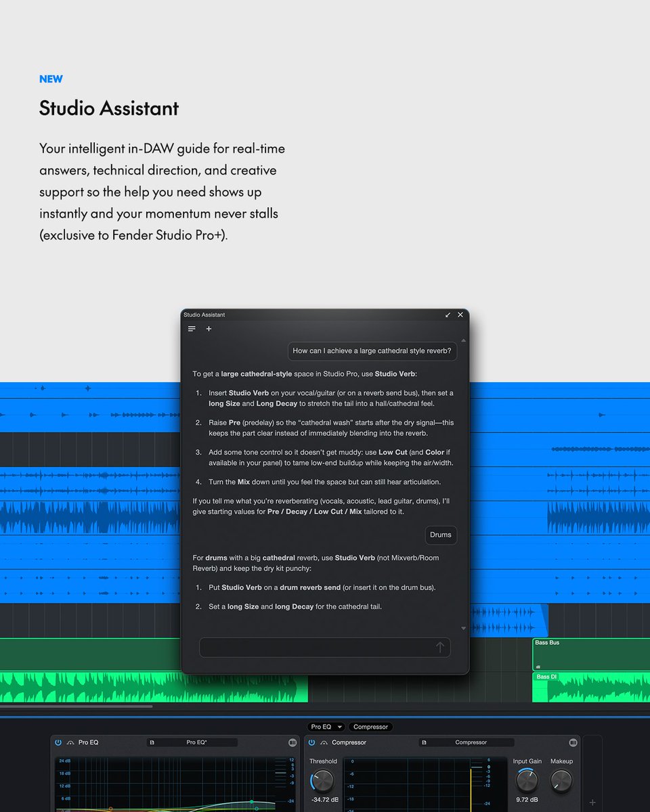Click the Pro EQ panel menu icon
Viewport: 650px width, 812px height.
[x=292, y=742]
